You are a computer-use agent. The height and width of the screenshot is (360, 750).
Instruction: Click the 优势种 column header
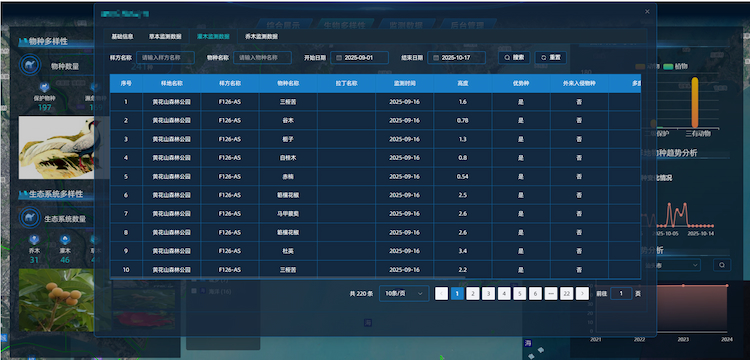[x=521, y=83]
